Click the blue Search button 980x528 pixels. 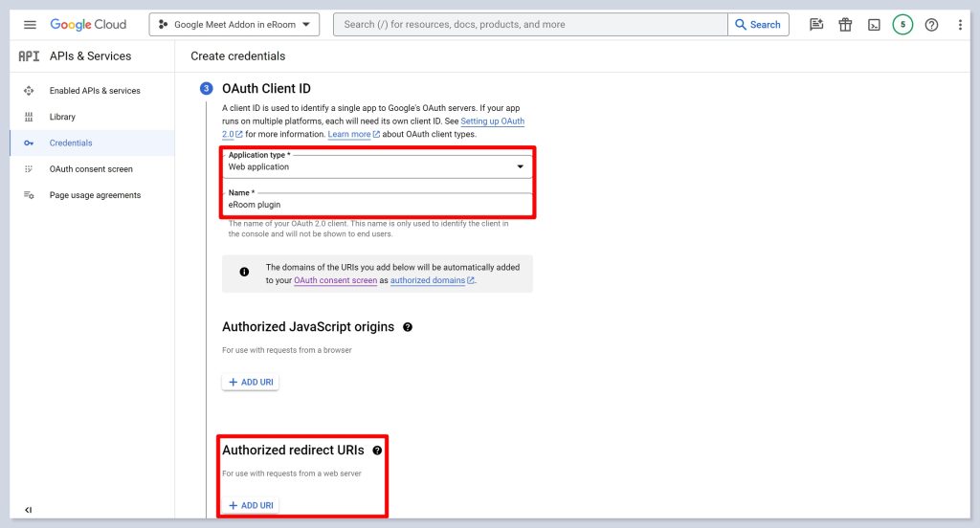[758, 25]
